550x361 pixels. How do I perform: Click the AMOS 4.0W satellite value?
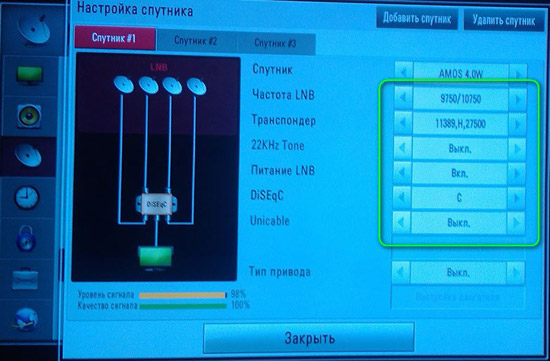tap(461, 74)
